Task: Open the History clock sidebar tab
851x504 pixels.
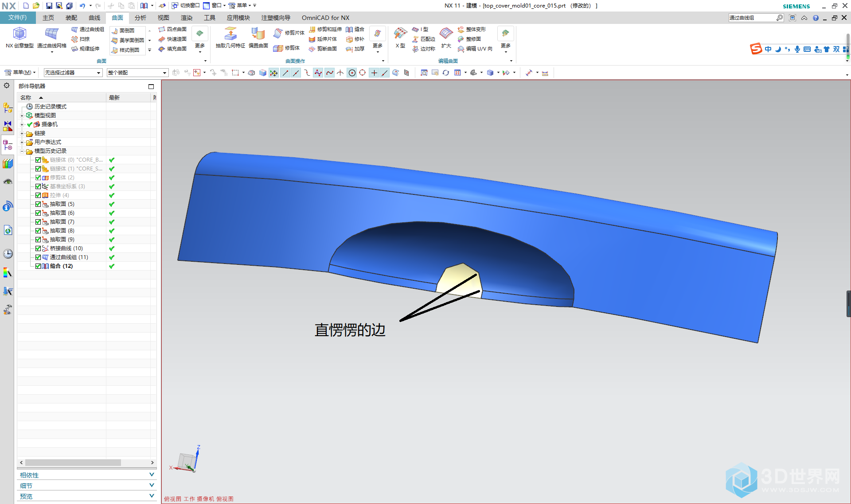Action: (x=8, y=254)
